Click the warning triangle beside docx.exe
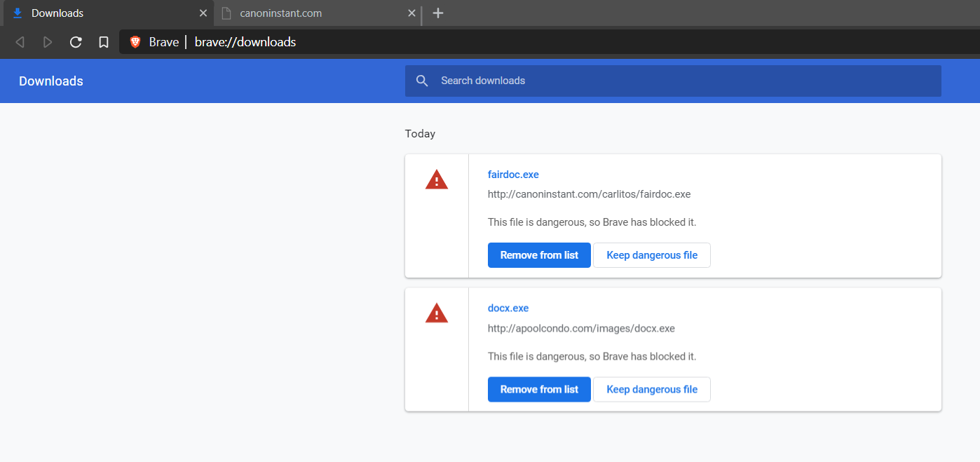Viewport: 980px width, 462px height. (436, 313)
